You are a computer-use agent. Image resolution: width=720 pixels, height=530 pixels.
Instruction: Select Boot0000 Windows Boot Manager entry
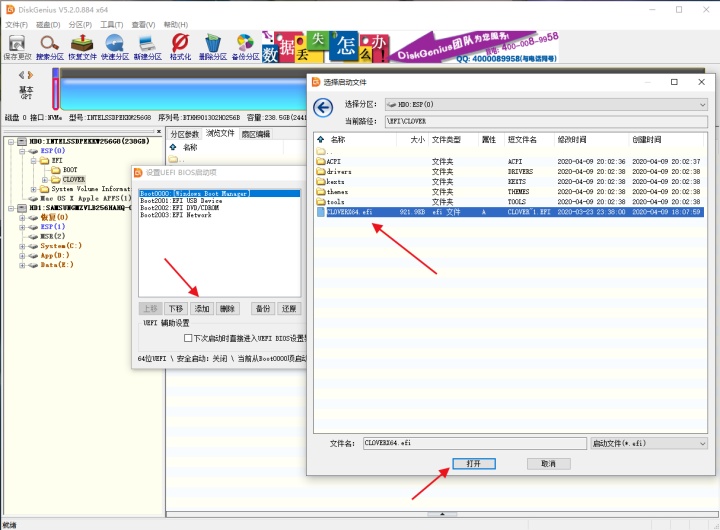(219, 194)
